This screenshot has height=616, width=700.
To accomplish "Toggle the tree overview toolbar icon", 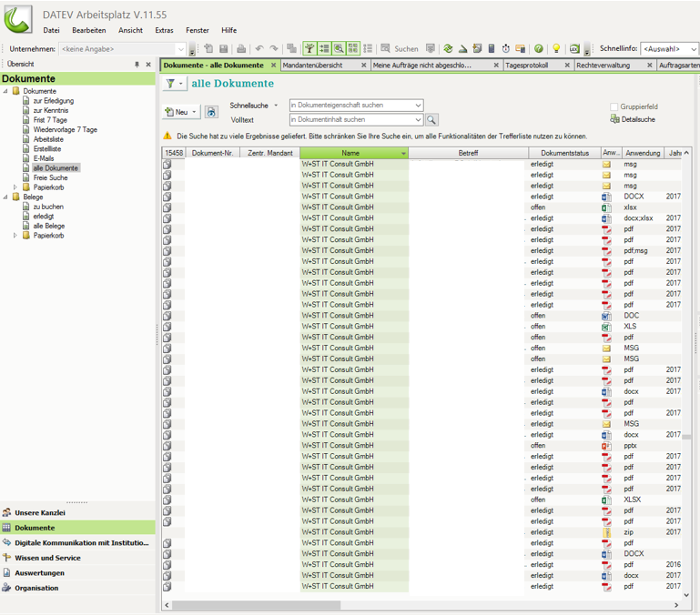I will (x=309, y=48).
